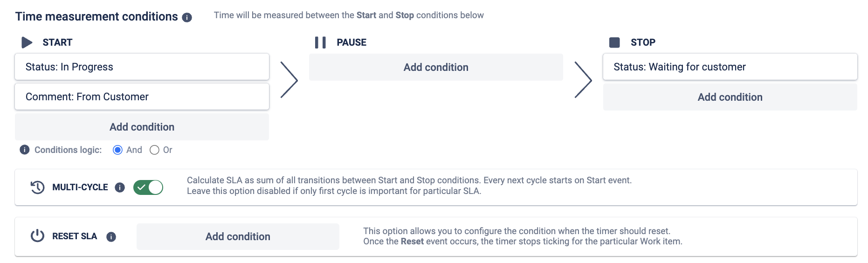This screenshot has height=263, width=868.
Task: Add a Reset SLA condition
Action: (238, 236)
